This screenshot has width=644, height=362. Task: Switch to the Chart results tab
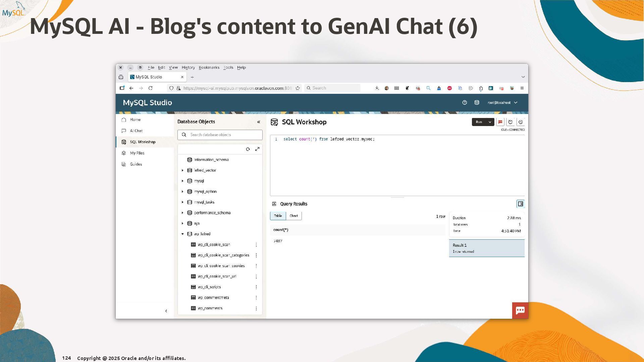pyautogui.click(x=293, y=216)
